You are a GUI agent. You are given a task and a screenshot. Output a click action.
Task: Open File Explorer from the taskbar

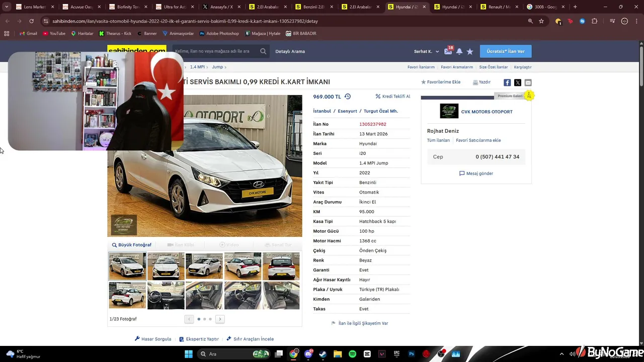[338, 354]
